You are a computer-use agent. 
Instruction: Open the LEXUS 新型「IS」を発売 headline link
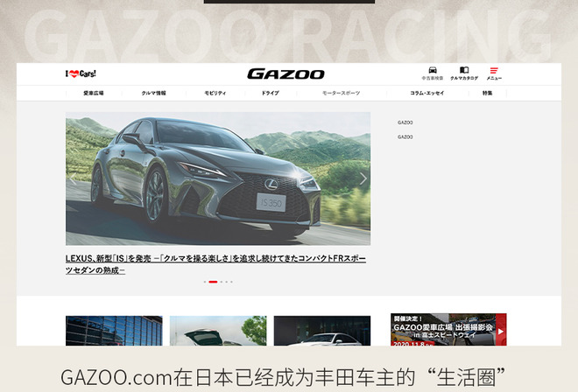point(215,264)
